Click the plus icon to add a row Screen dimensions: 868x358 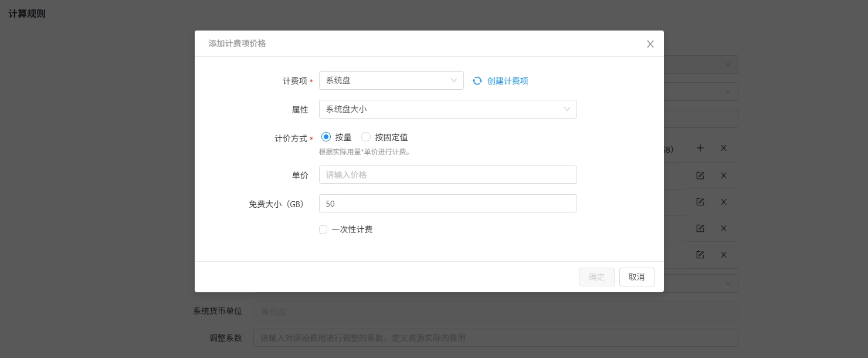pos(700,148)
